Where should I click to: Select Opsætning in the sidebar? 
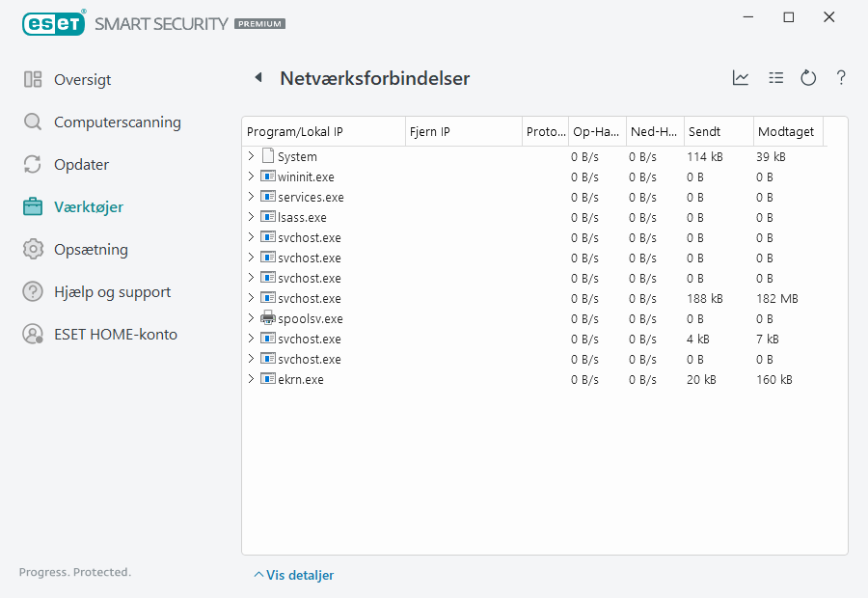(91, 250)
